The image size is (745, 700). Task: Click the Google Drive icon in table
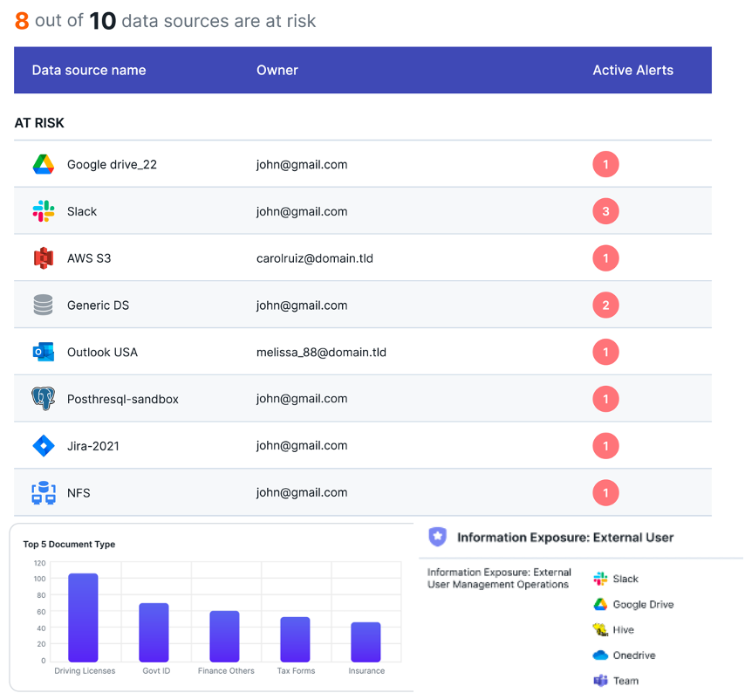click(44, 164)
